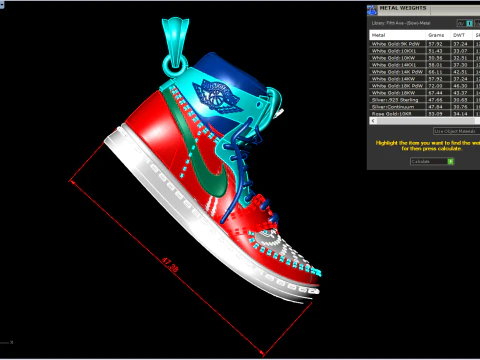Image resolution: width=480 pixels, height=360 pixels.
Task: Select the White Gold:18KW row
Action: tap(425, 93)
